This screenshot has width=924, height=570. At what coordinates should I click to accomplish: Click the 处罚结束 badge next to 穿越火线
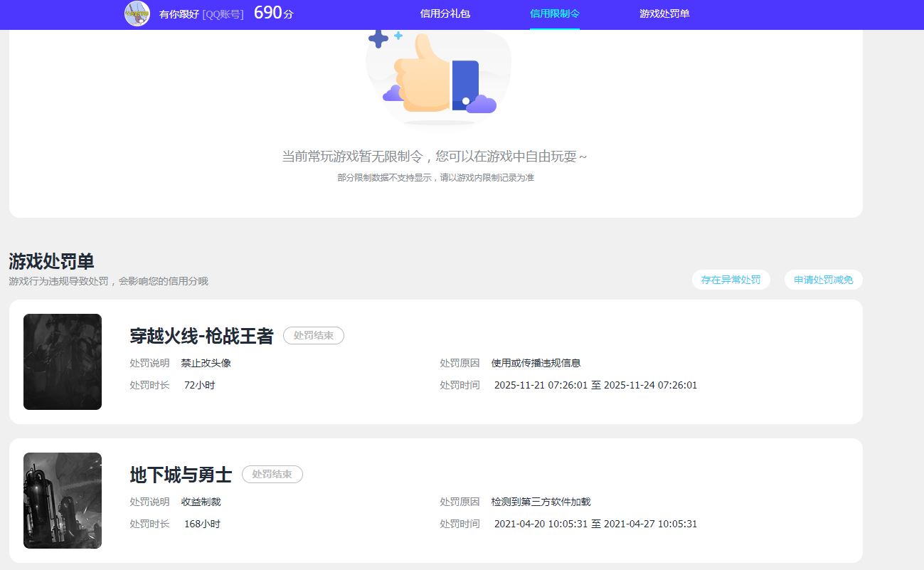click(x=313, y=335)
